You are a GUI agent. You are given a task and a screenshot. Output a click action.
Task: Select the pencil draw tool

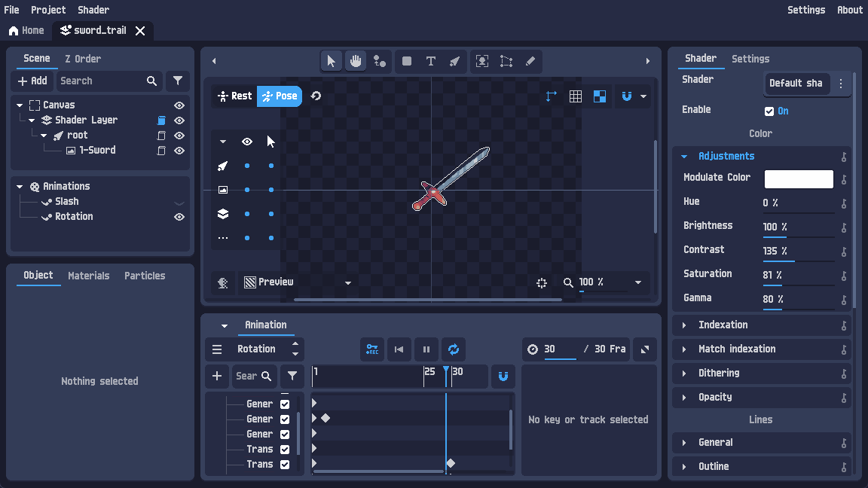coord(530,61)
